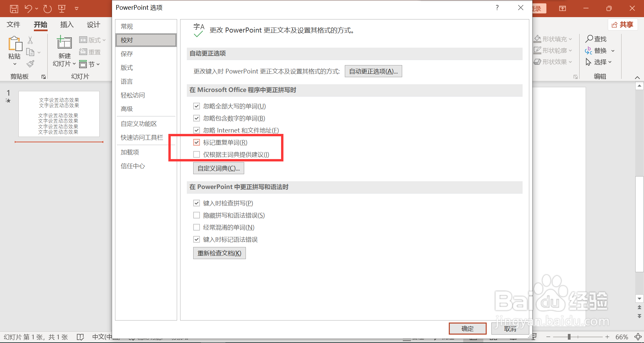Click Fit slide to window icon
The image size is (644, 343).
(x=638, y=337)
